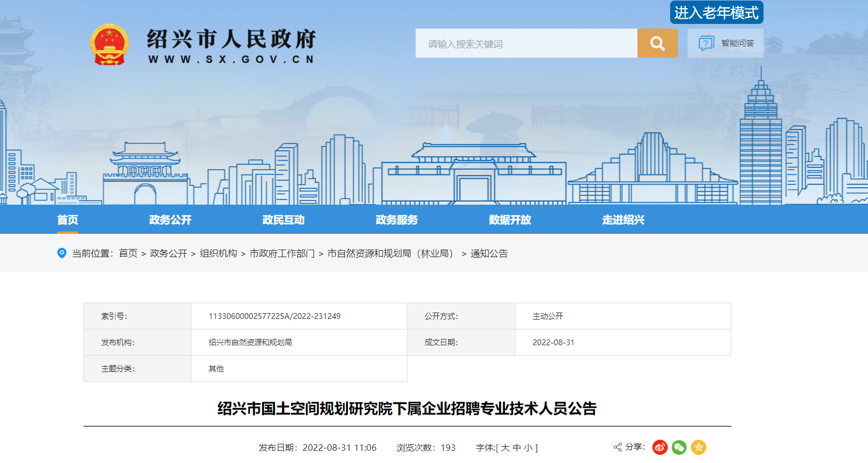The width and height of the screenshot is (868, 463).
Task: Click the location pin icon in breadcrumb
Action: 62,253
